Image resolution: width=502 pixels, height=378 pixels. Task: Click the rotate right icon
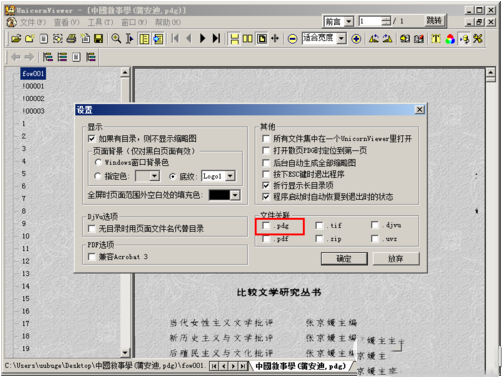[x=387, y=39]
